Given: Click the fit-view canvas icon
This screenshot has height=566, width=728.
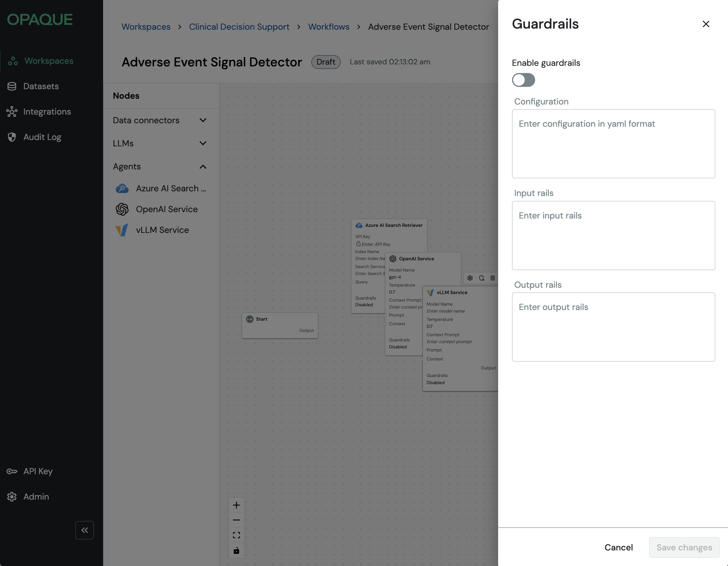Looking at the screenshot, I should click(236, 535).
